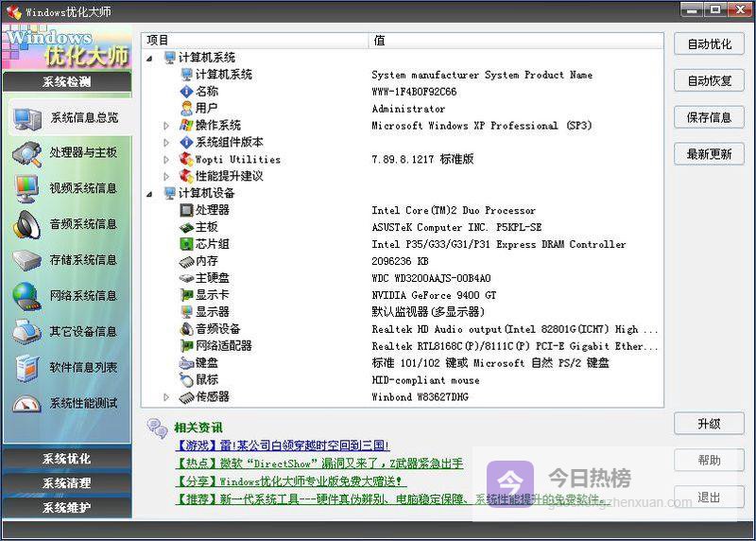Expand the 操作系统 tree node
This screenshot has height=541, width=756.
tap(166, 126)
